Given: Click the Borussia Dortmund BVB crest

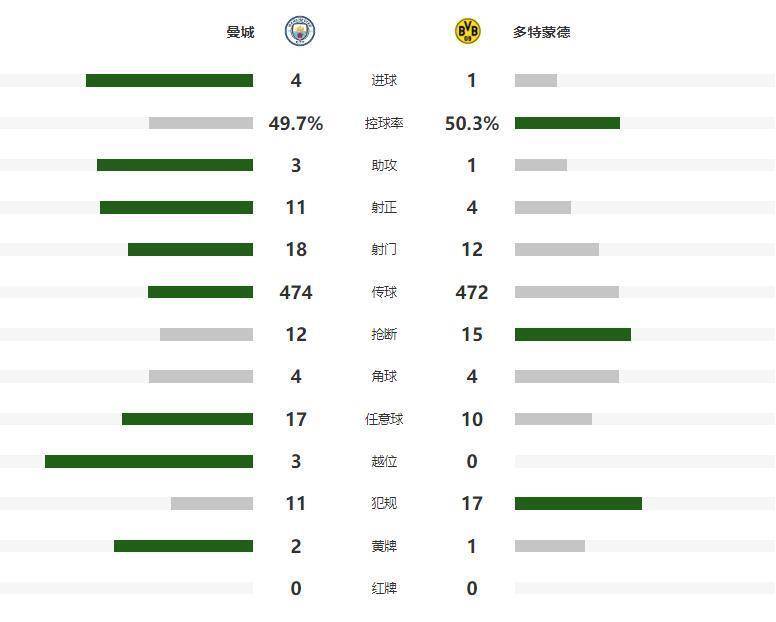Looking at the screenshot, I should pyautogui.click(x=468, y=32).
